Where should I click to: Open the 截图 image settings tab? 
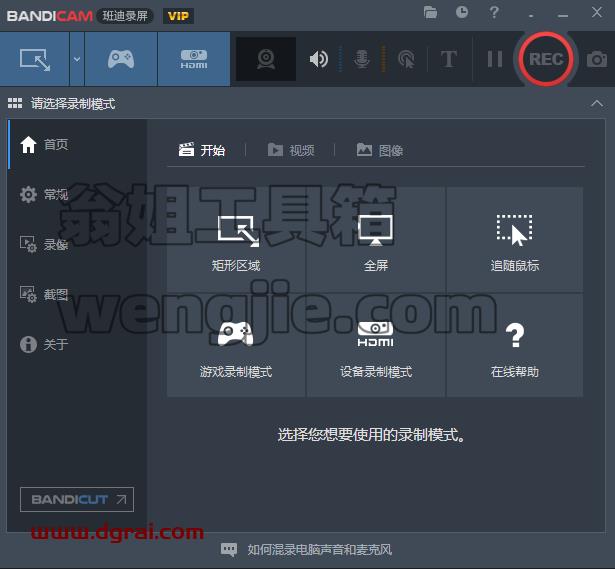(77, 294)
